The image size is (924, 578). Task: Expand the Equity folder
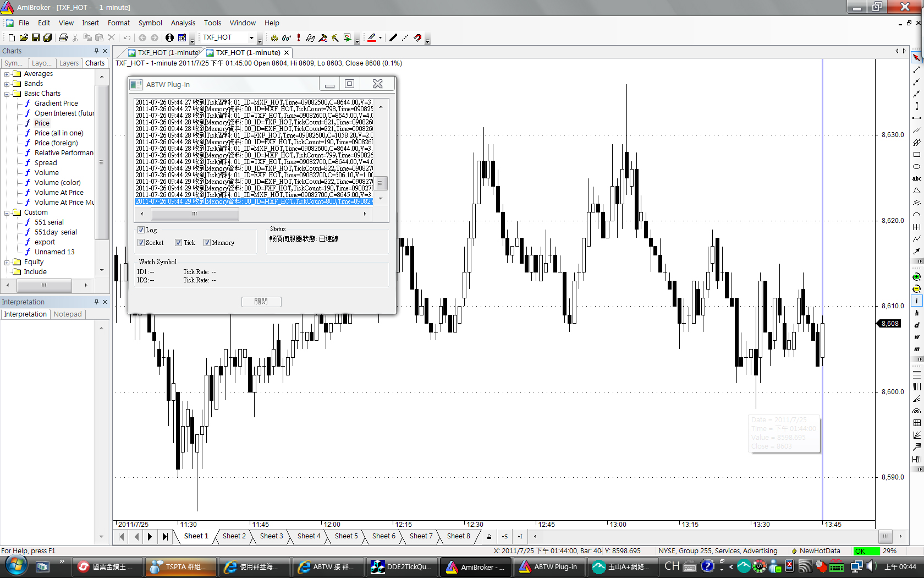(7, 262)
